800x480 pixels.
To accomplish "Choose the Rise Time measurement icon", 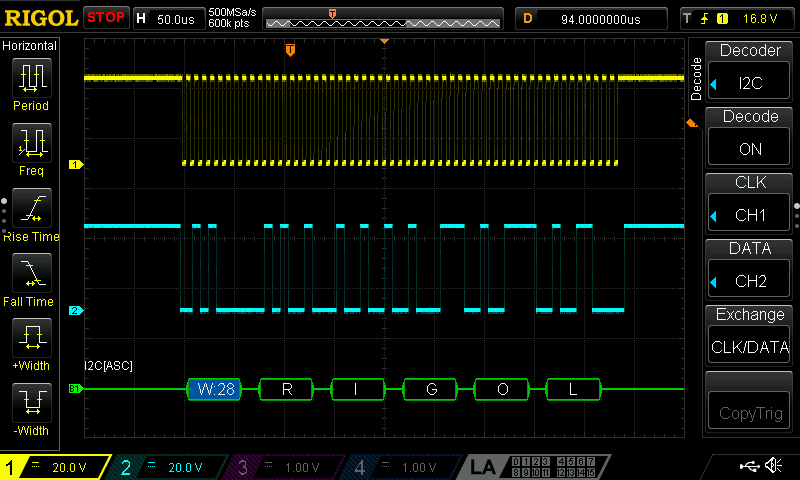I will click(x=32, y=208).
